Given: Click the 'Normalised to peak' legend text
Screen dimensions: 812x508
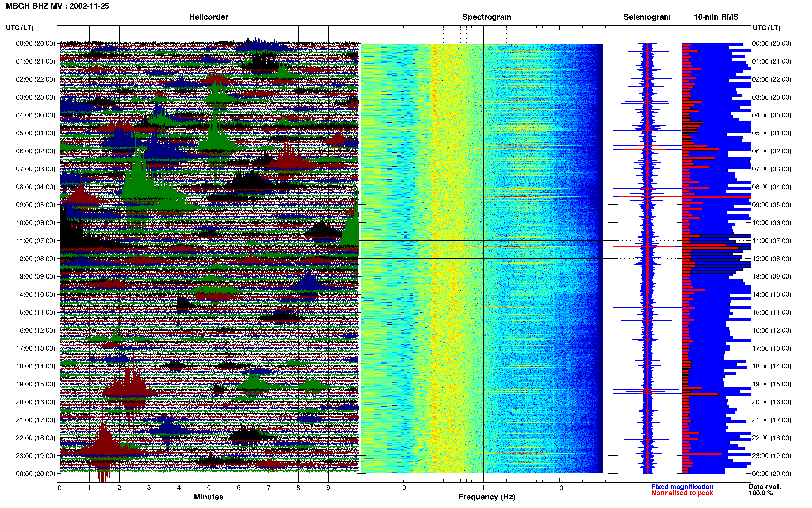Looking at the screenshot, I should coord(682,493).
